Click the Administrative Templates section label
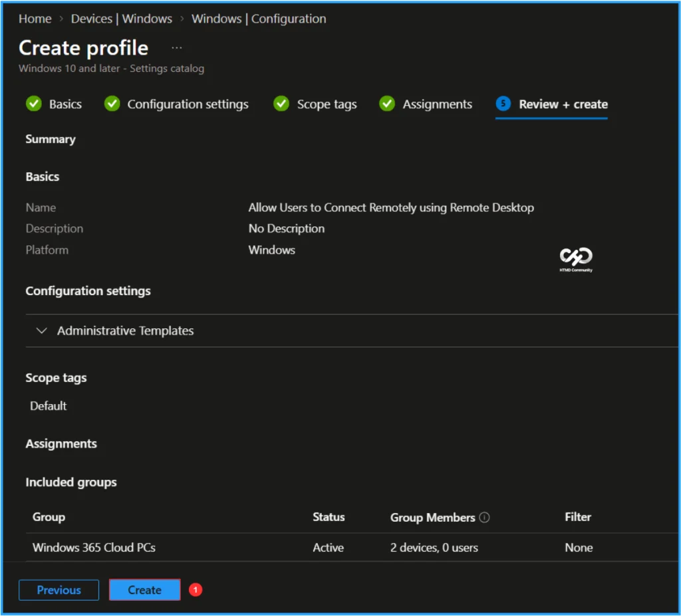681x616 pixels. 126,331
